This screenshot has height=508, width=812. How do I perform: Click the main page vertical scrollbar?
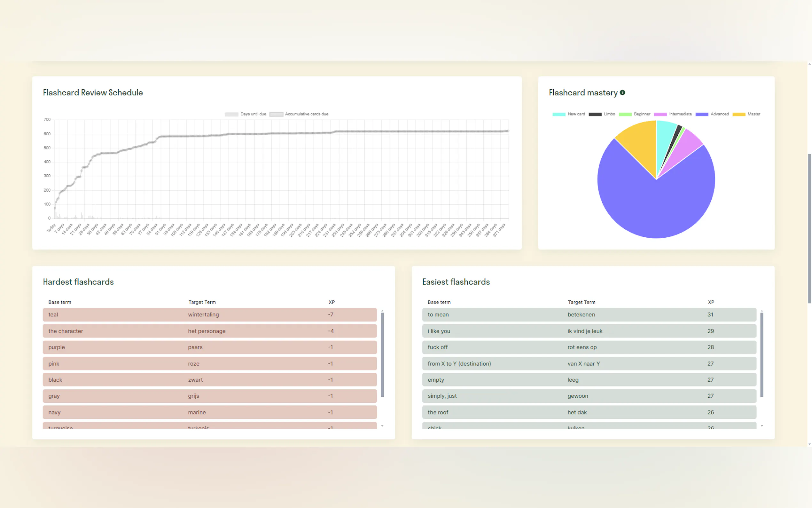point(809,228)
